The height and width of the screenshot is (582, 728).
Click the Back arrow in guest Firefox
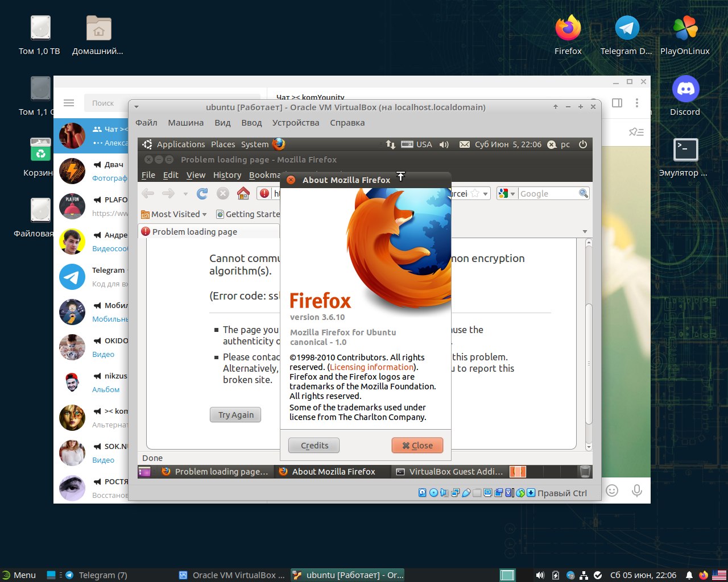tap(148, 194)
